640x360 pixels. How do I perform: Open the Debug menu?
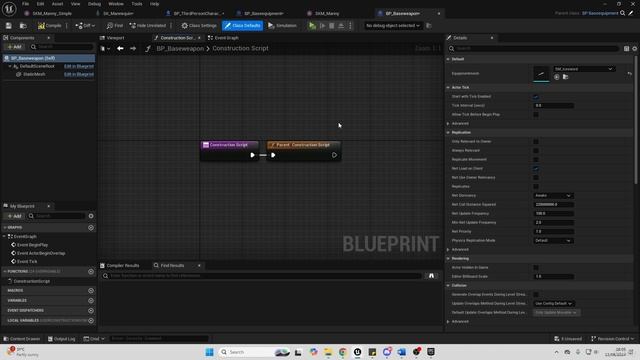pos(94,4)
